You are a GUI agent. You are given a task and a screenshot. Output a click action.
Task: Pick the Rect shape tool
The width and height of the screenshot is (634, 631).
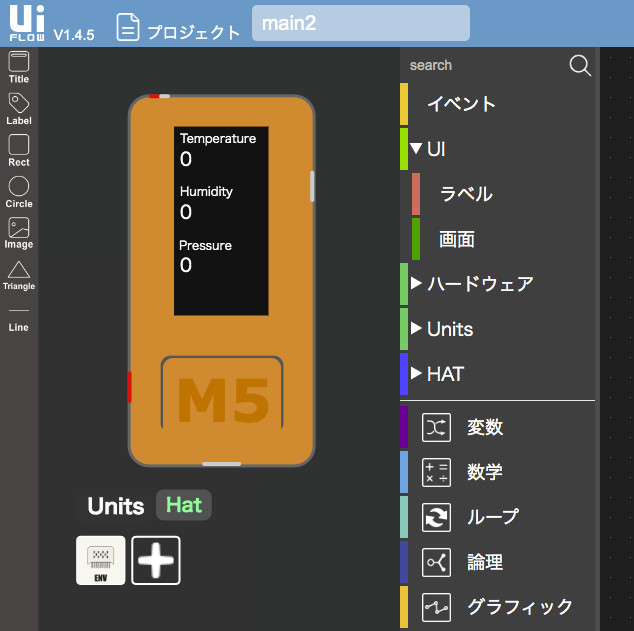18,148
